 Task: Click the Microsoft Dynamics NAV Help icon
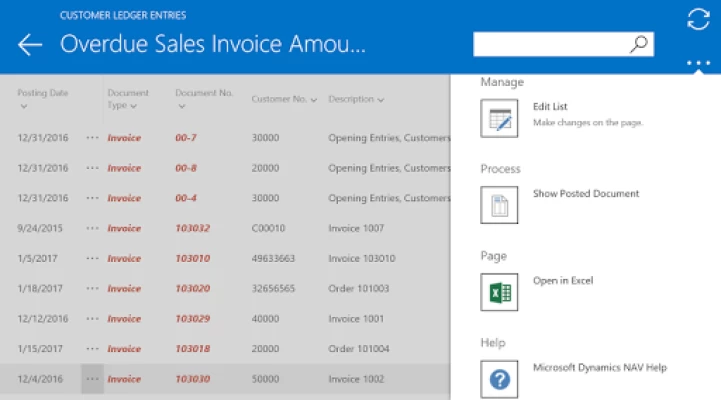click(x=499, y=379)
